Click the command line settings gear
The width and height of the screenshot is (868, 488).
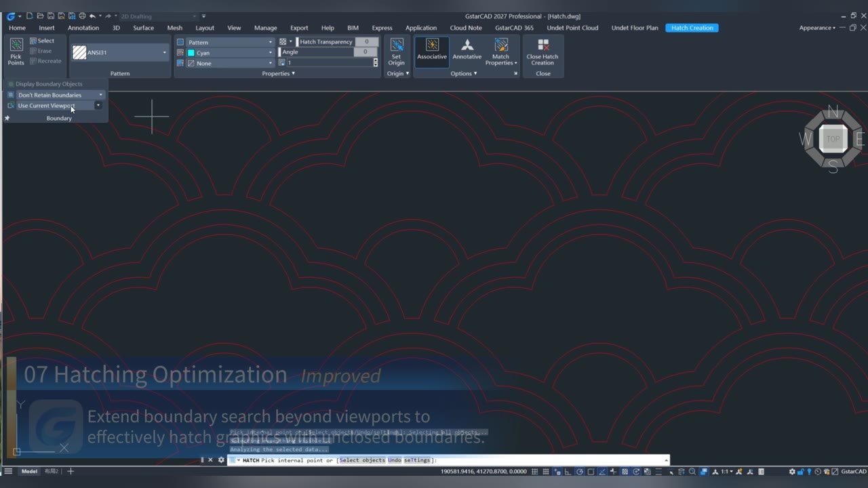click(x=221, y=460)
